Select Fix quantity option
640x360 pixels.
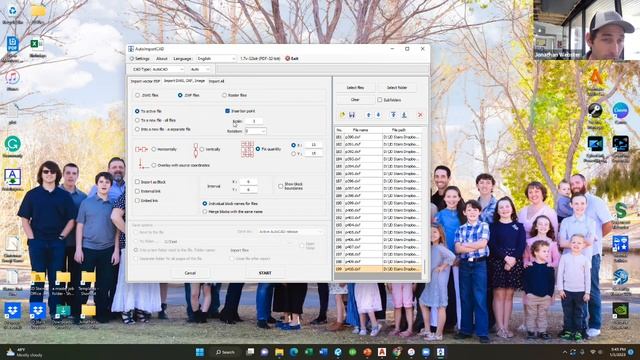click(258, 149)
